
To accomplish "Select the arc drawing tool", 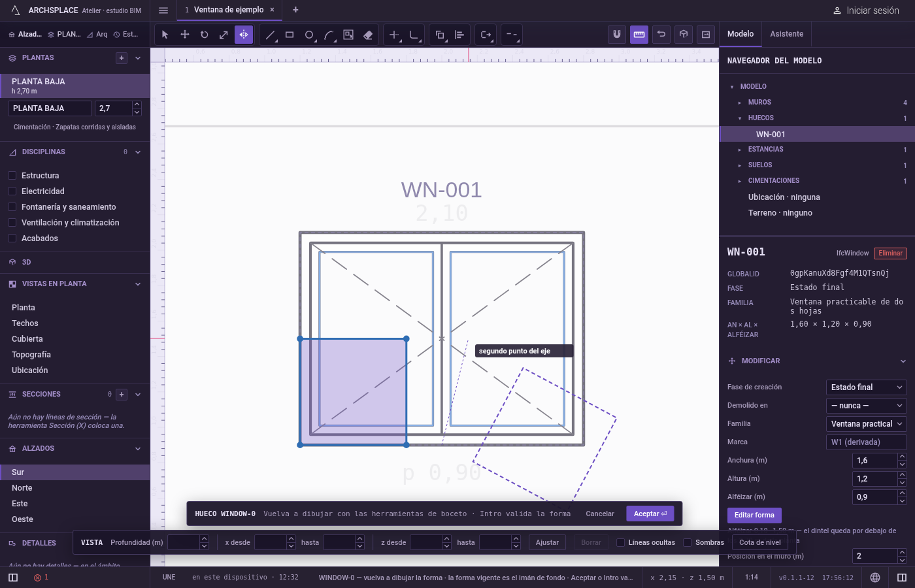I will pos(329,35).
